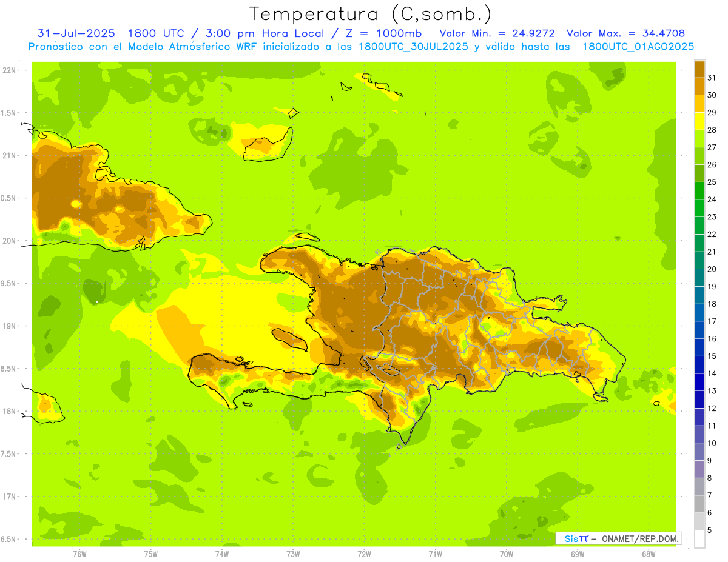Click the '73W' longitude axis label

(293, 554)
